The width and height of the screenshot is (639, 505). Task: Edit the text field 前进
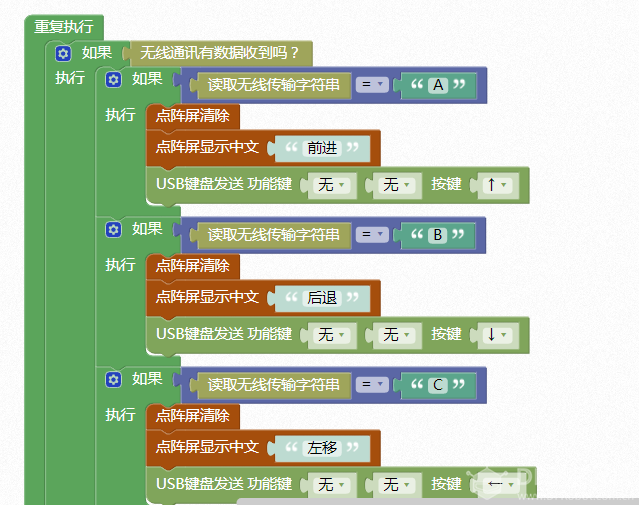[322, 148]
